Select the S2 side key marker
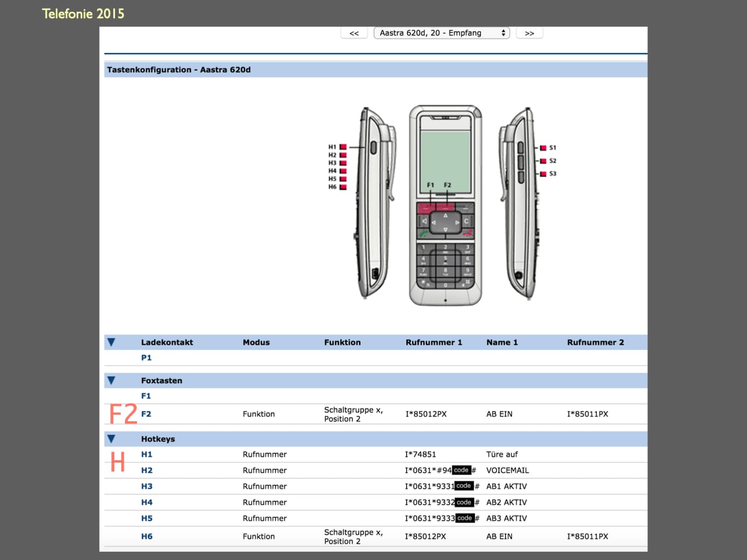 (x=543, y=161)
